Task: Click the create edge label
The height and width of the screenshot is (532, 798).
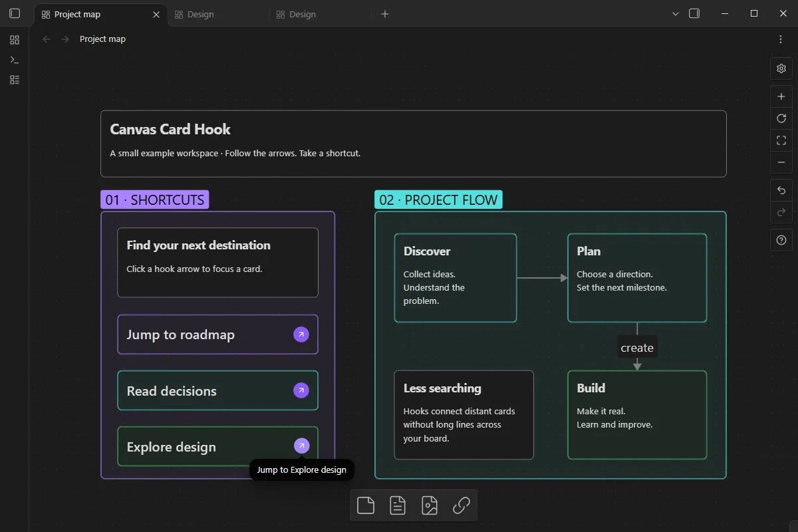Action: pyautogui.click(x=637, y=348)
